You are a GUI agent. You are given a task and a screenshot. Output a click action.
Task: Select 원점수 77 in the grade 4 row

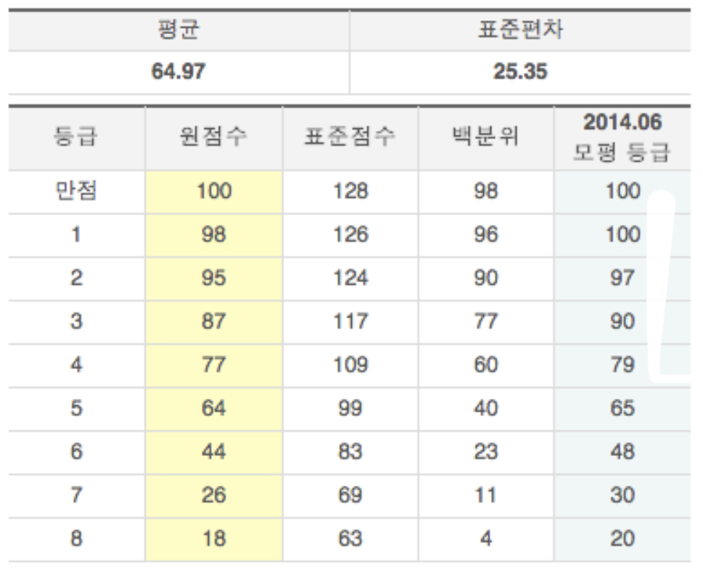(214, 365)
